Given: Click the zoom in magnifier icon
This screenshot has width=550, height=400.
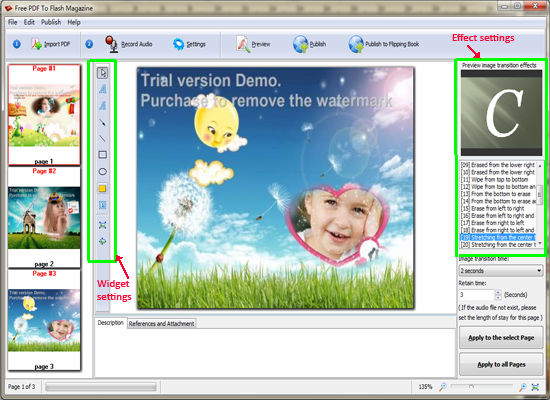Looking at the screenshot, I should tap(523, 387).
